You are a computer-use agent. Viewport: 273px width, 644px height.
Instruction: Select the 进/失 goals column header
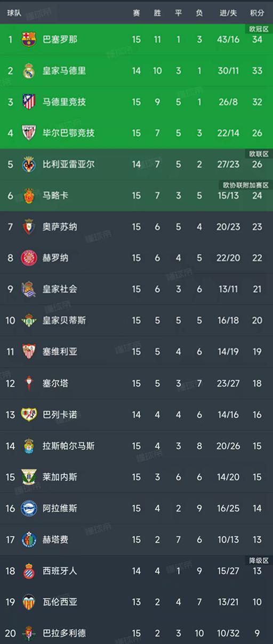(x=228, y=12)
